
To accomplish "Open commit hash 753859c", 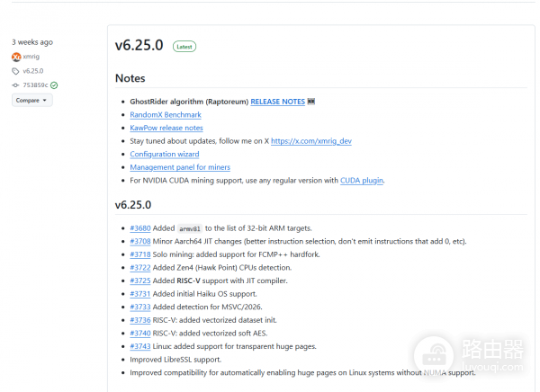I will click(35, 85).
